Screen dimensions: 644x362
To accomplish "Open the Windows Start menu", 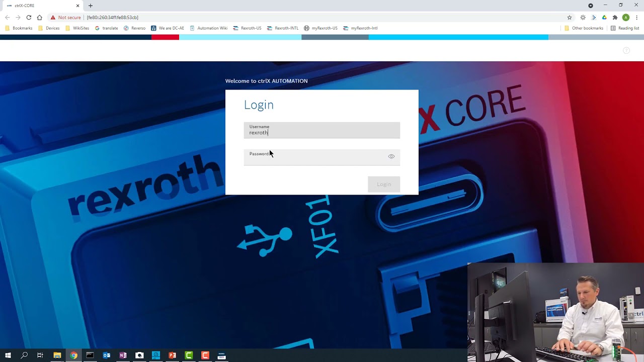I will (x=8, y=355).
